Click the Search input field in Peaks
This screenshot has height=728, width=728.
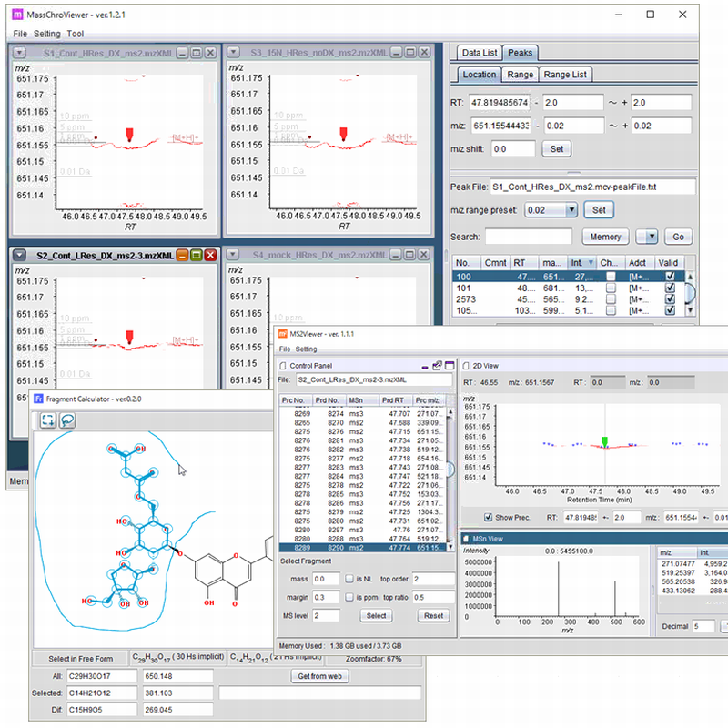(x=528, y=237)
